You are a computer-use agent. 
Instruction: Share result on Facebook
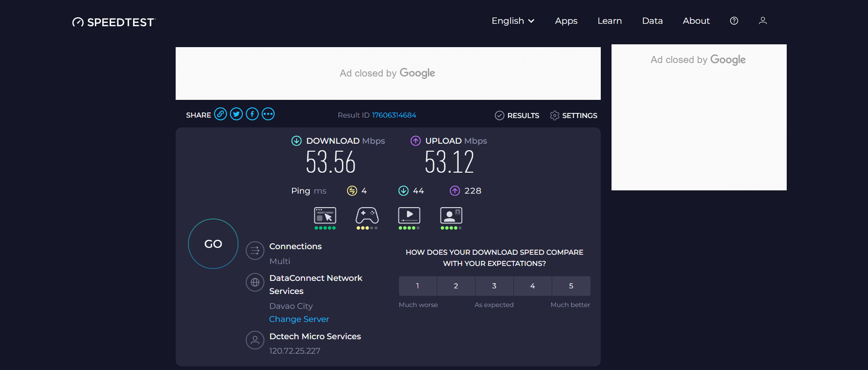[x=252, y=114]
